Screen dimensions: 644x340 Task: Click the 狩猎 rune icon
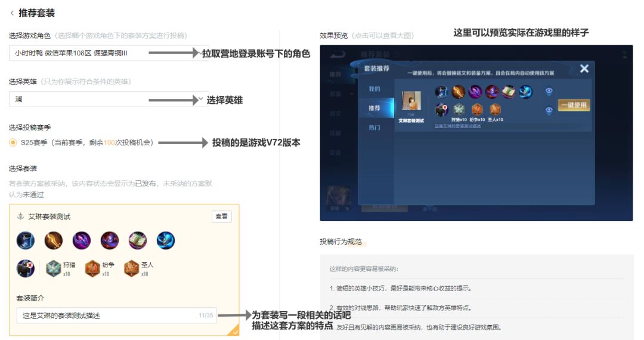tap(54, 269)
